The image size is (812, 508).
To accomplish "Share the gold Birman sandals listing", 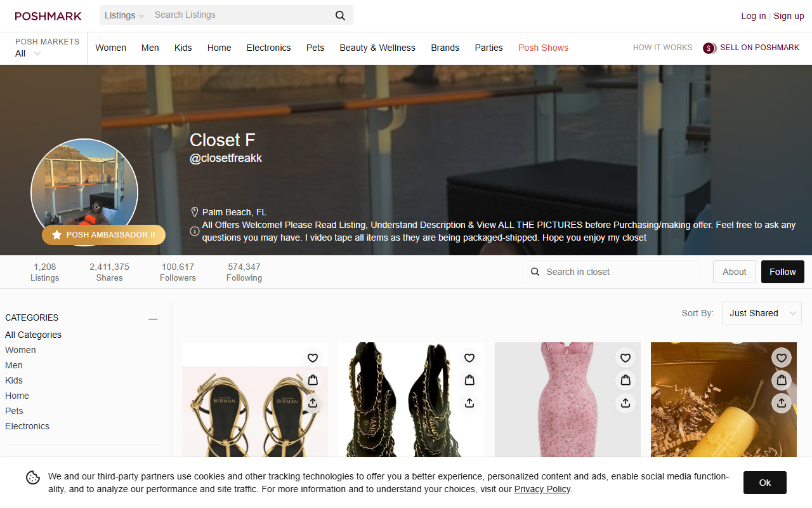I will [313, 403].
